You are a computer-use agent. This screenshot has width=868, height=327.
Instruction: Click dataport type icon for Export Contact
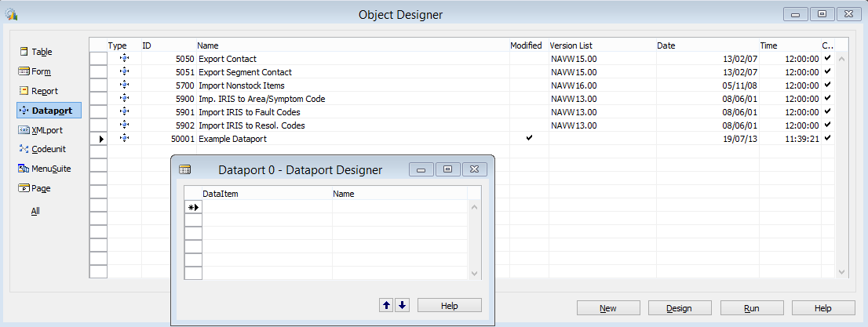(x=125, y=59)
